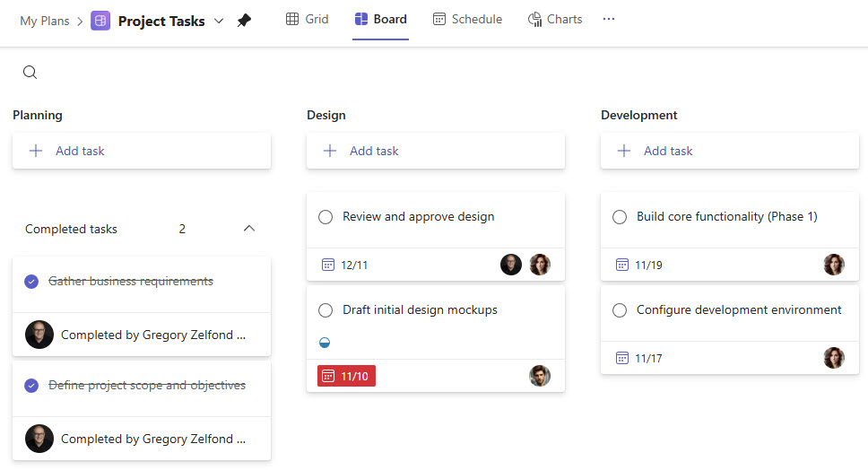Click the red overdue 11/10 date badge
The image size is (868, 470).
pyautogui.click(x=346, y=376)
